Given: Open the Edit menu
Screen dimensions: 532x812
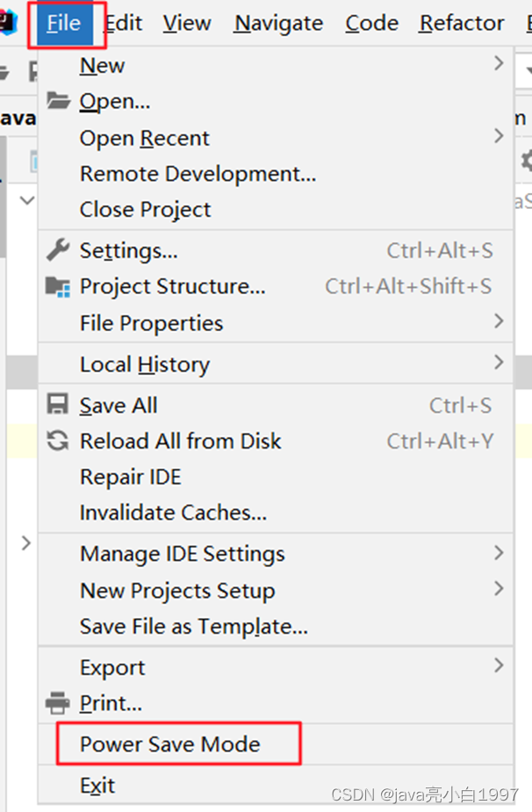Looking at the screenshot, I should point(124,23).
